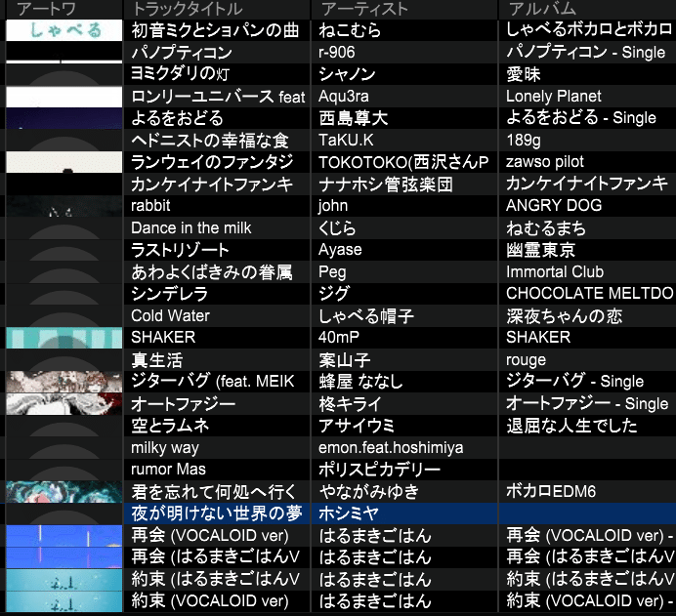
Task: Select track あわよくばきみの眷属
Action: (x=212, y=271)
